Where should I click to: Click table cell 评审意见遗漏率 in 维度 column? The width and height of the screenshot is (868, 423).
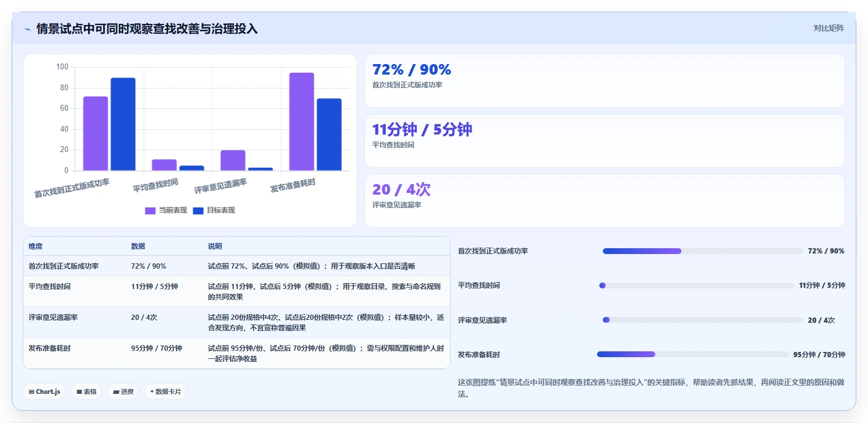(53, 318)
